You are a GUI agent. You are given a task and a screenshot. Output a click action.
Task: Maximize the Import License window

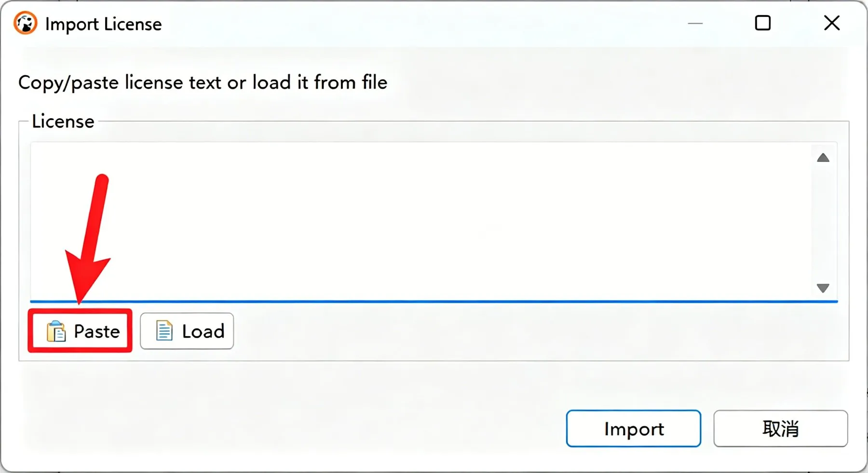tap(762, 23)
